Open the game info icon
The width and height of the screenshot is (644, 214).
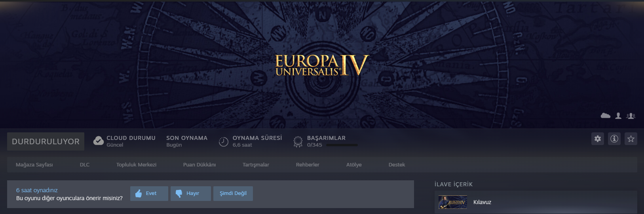click(614, 139)
